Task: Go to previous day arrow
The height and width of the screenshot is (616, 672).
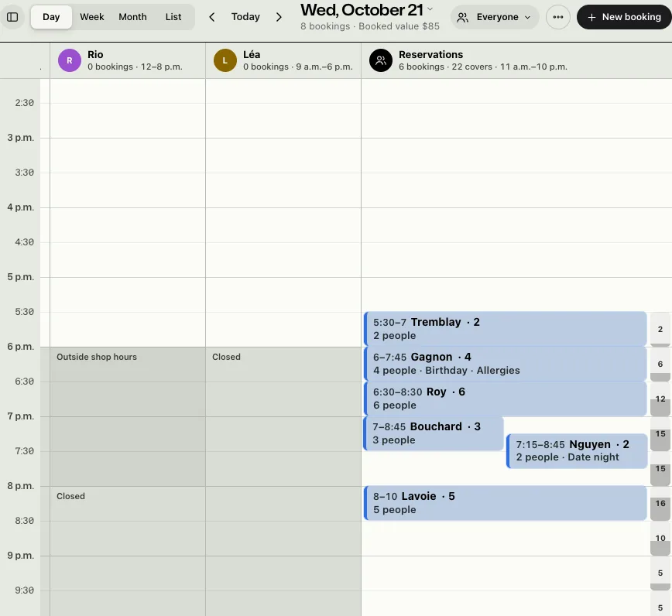Action: pos(211,17)
